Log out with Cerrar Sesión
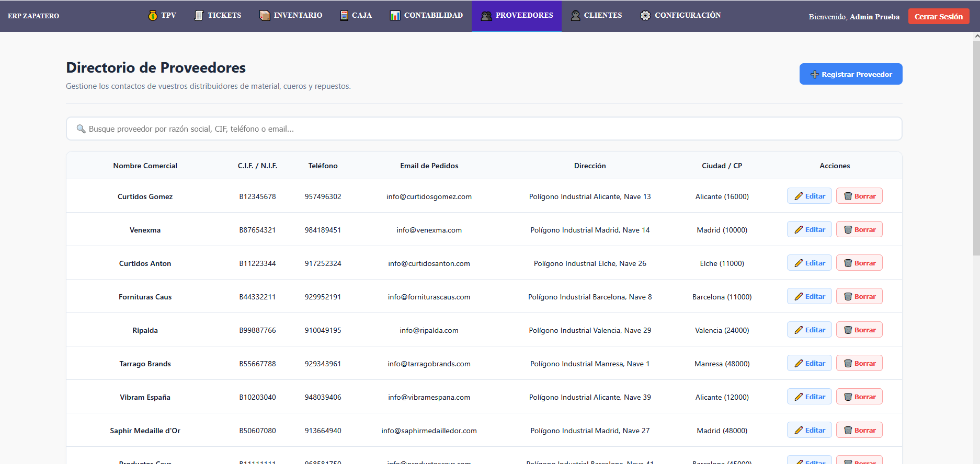This screenshot has height=464, width=980. point(939,16)
